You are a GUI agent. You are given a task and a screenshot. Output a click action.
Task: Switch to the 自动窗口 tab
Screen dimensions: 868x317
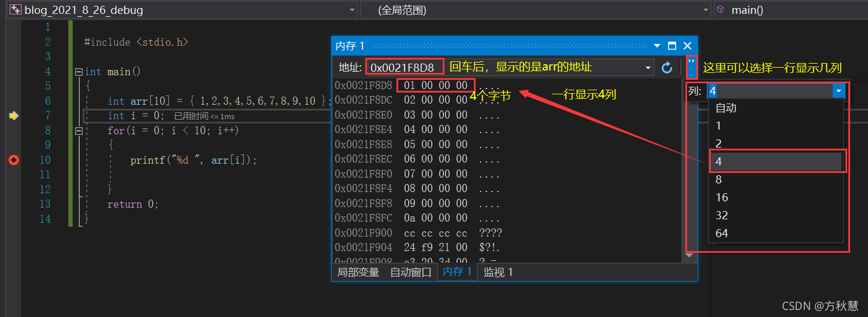411,272
